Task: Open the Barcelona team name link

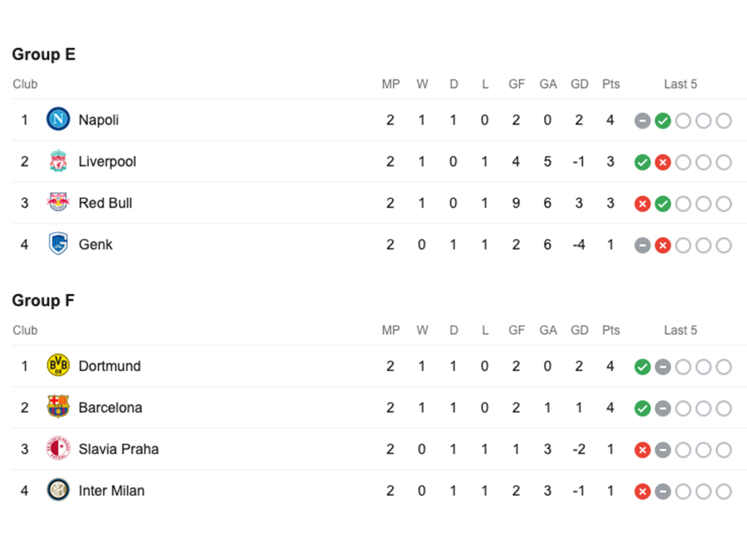Action: pyautogui.click(x=110, y=408)
